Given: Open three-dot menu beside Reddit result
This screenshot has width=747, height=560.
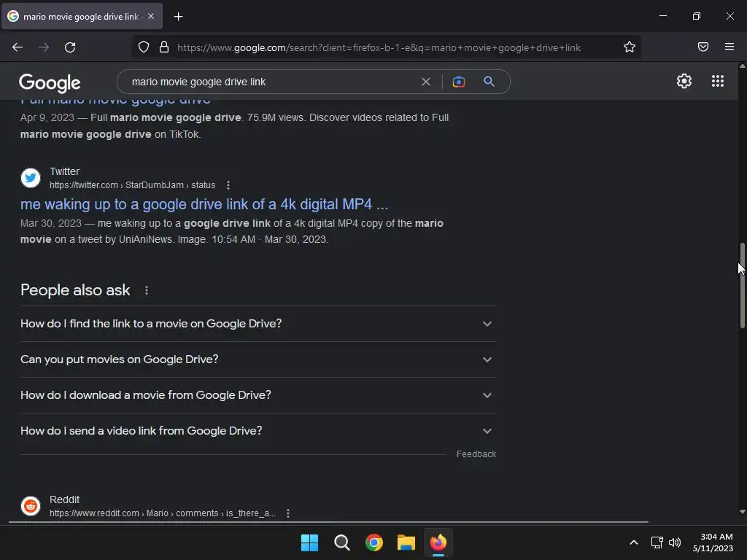Looking at the screenshot, I should pos(287,513).
